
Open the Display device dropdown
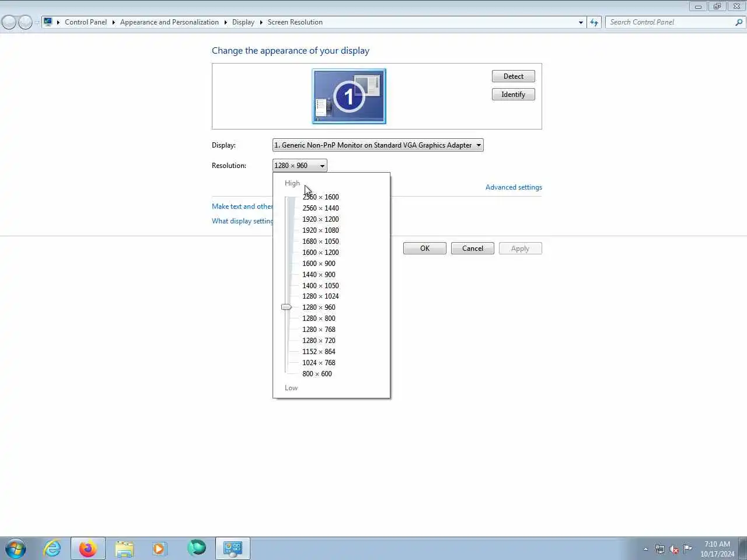coord(378,145)
